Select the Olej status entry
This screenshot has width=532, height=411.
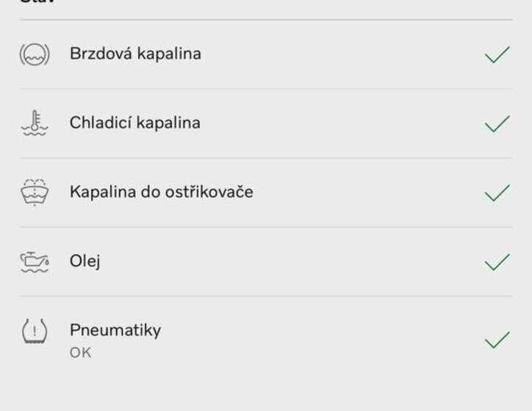(x=266, y=261)
